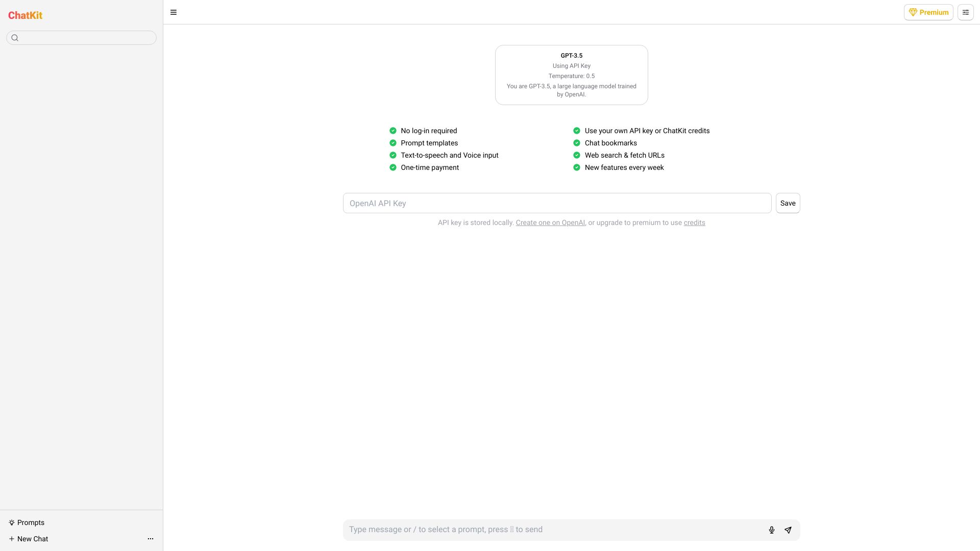Image resolution: width=980 pixels, height=551 pixels.
Task: Click the diamond icon on the Premium button
Action: [913, 12]
